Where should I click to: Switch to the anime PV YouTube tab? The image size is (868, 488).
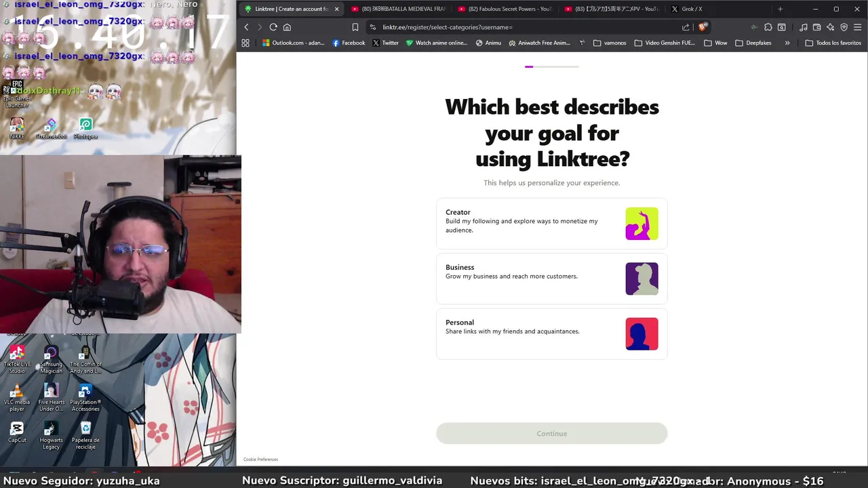click(x=612, y=9)
